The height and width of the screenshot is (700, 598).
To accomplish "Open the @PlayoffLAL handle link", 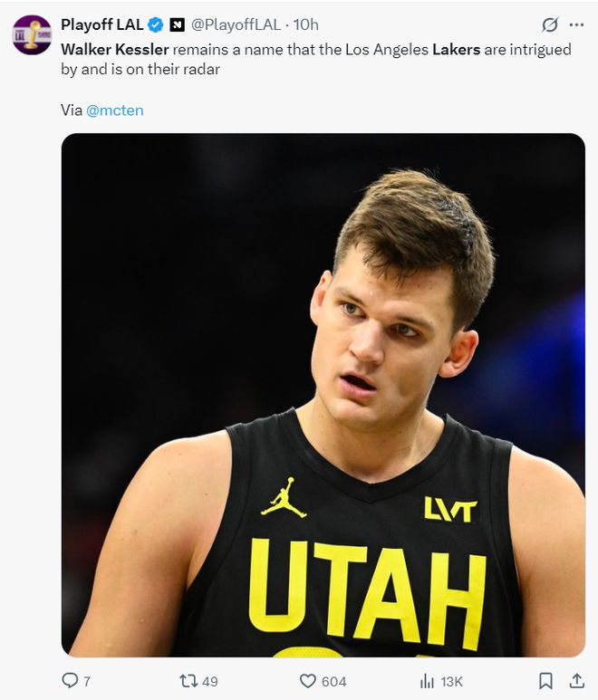I will click(x=236, y=24).
